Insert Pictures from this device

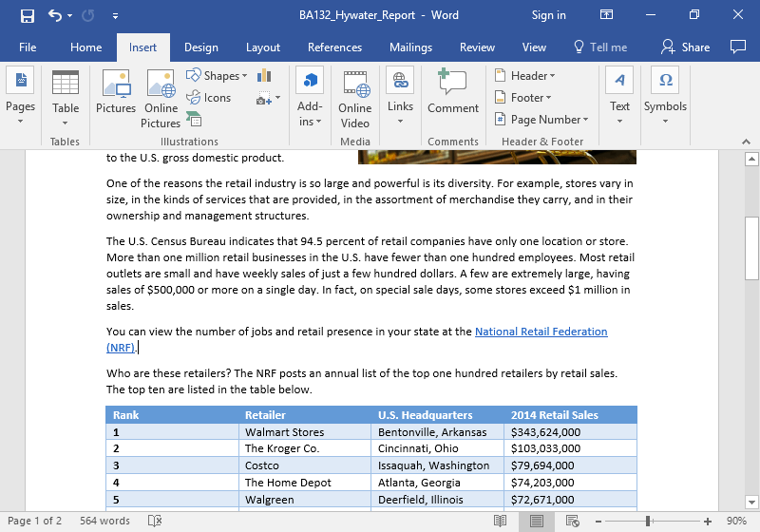[x=116, y=93]
